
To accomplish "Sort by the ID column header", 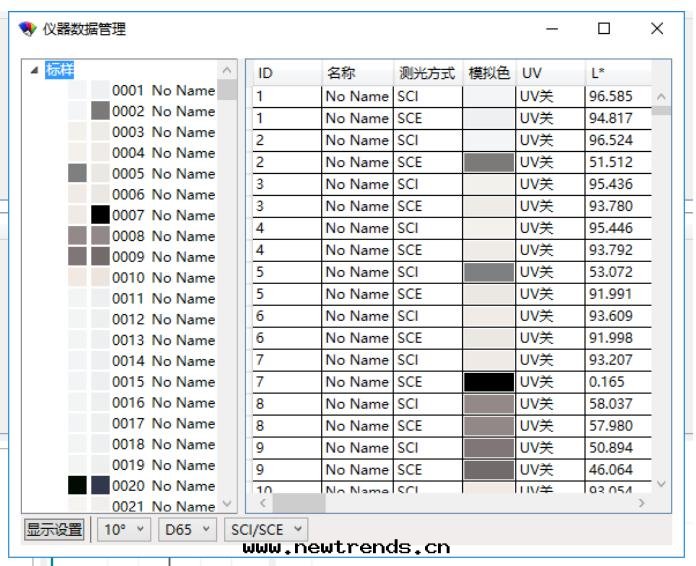I will tap(283, 73).
